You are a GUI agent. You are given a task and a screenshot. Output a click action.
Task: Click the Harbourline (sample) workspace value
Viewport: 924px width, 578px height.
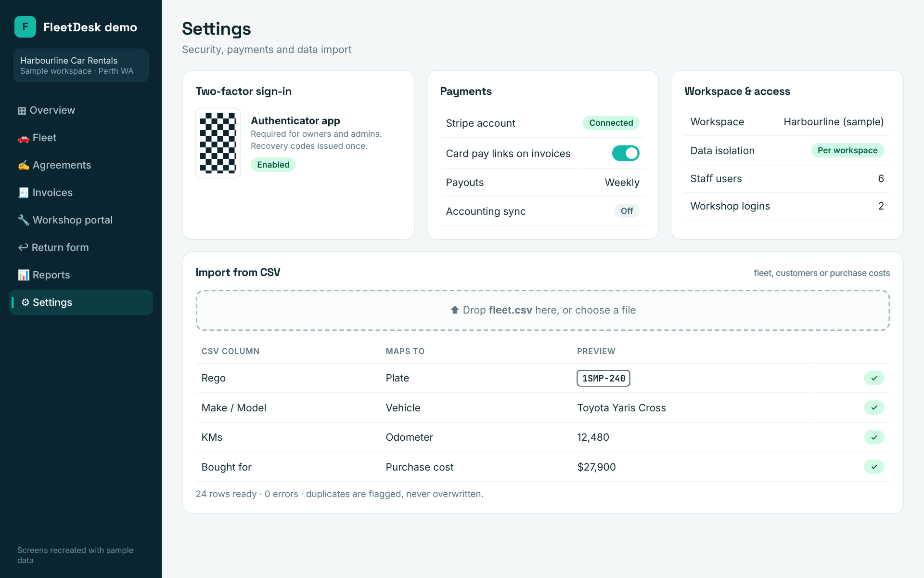pos(834,122)
